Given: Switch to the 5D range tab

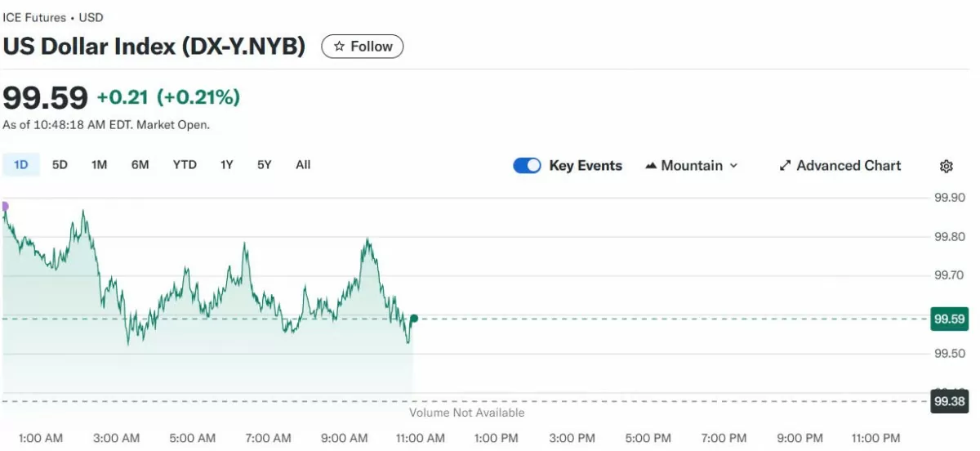Looking at the screenshot, I should pyautogui.click(x=60, y=165).
